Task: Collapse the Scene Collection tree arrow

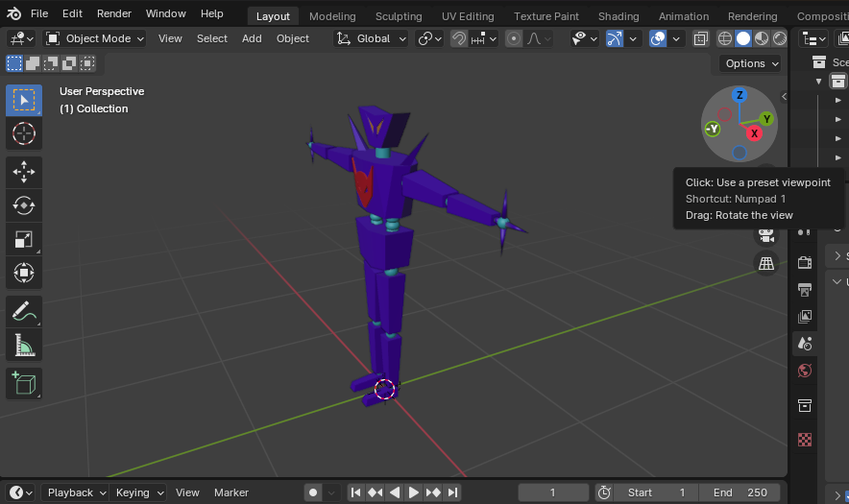Action: click(818, 82)
